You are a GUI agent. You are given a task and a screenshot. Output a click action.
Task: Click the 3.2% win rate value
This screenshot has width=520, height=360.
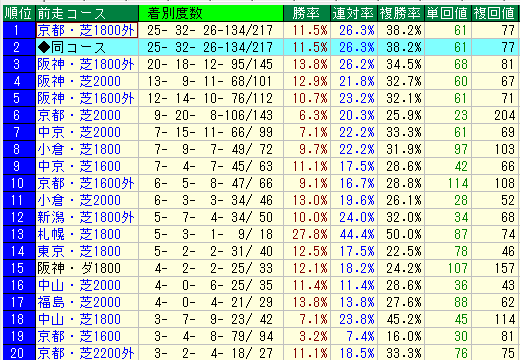[x=313, y=336]
